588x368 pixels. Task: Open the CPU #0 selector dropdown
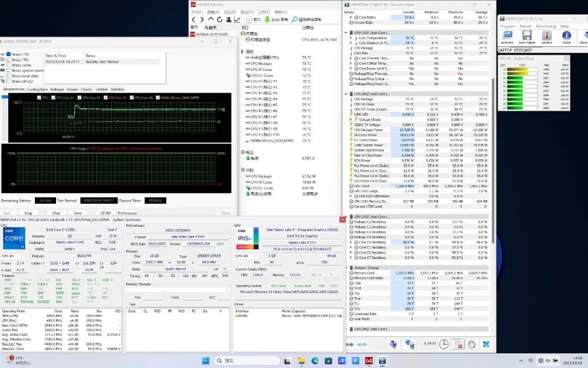point(12,255)
